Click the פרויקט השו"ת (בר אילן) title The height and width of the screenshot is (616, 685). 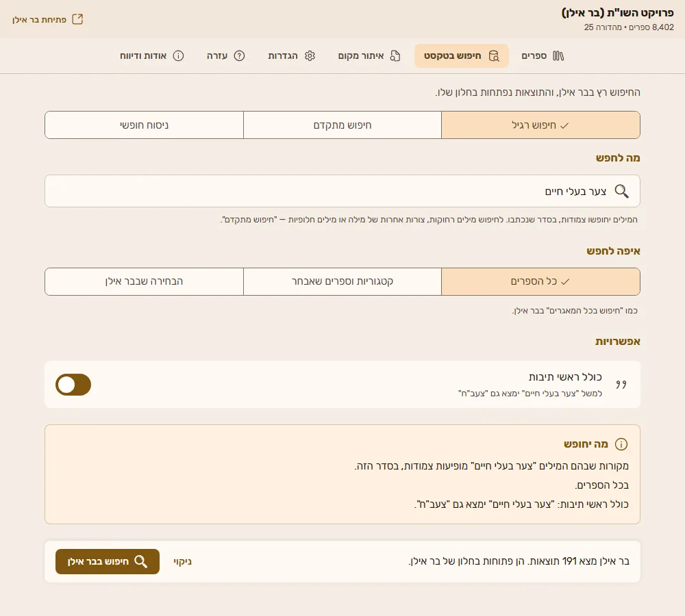pyautogui.click(x=618, y=12)
